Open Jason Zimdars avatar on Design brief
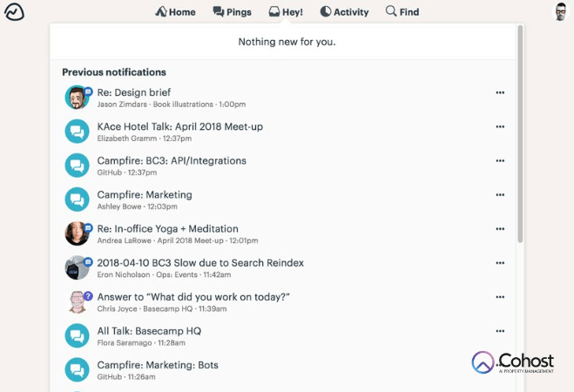The height and width of the screenshot is (392, 574). point(77,97)
